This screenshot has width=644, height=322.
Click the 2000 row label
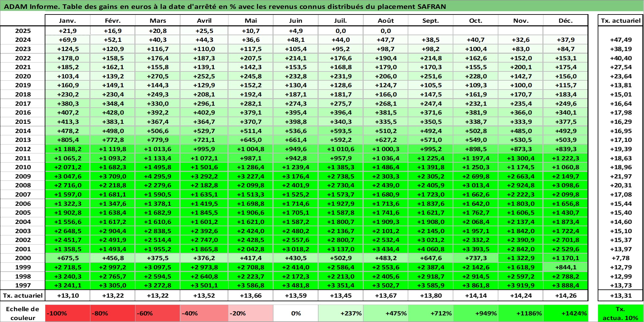click(23, 258)
